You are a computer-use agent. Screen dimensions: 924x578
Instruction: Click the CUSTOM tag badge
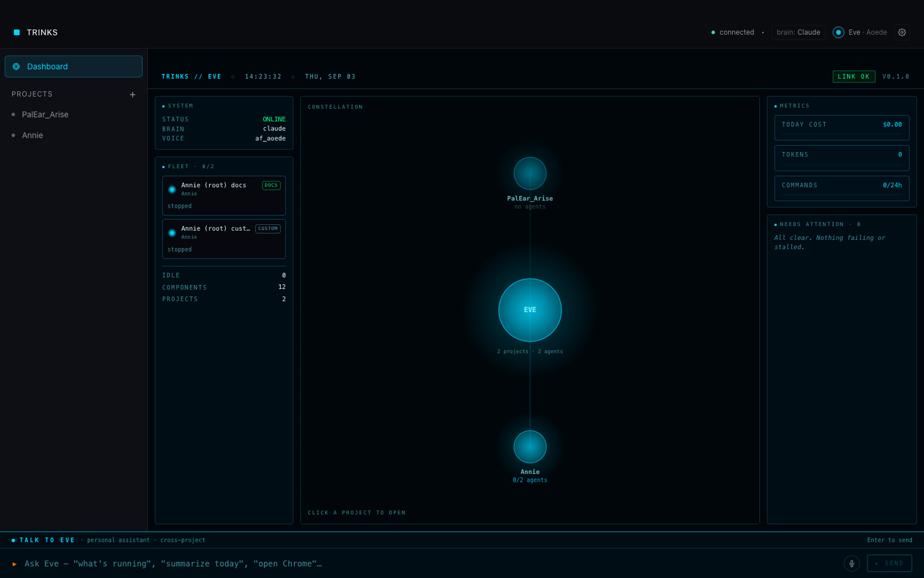click(x=268, y=229)
